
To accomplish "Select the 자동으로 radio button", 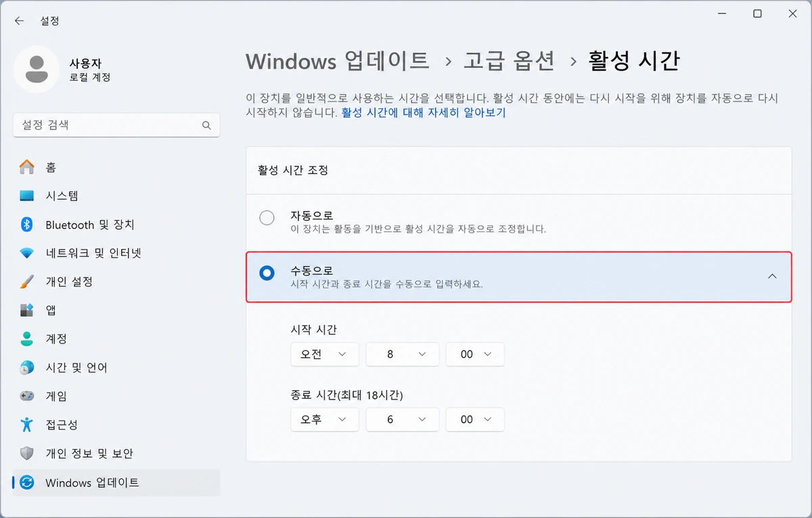I will [267, 218].
